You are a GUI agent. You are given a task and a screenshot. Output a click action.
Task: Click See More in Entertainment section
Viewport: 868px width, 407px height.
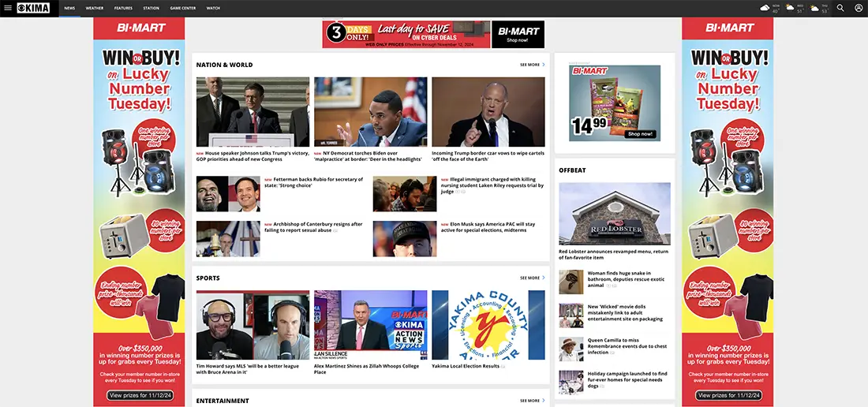(532, 401)
